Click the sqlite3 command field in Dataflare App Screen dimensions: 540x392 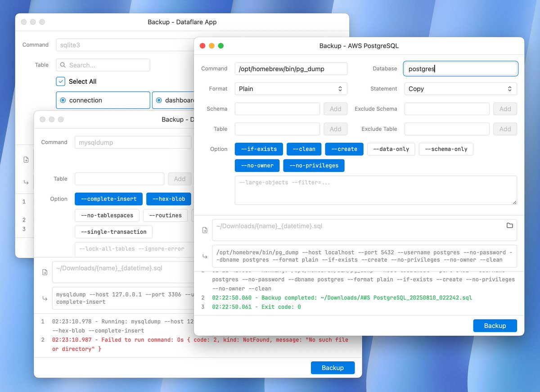tap(125, 45)
